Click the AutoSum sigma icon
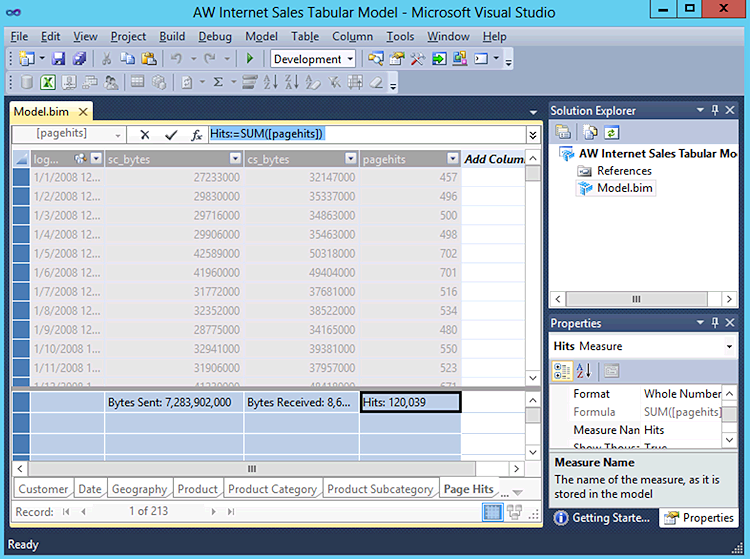The width and height of the screenshot is (750, 559). [219, 82]
